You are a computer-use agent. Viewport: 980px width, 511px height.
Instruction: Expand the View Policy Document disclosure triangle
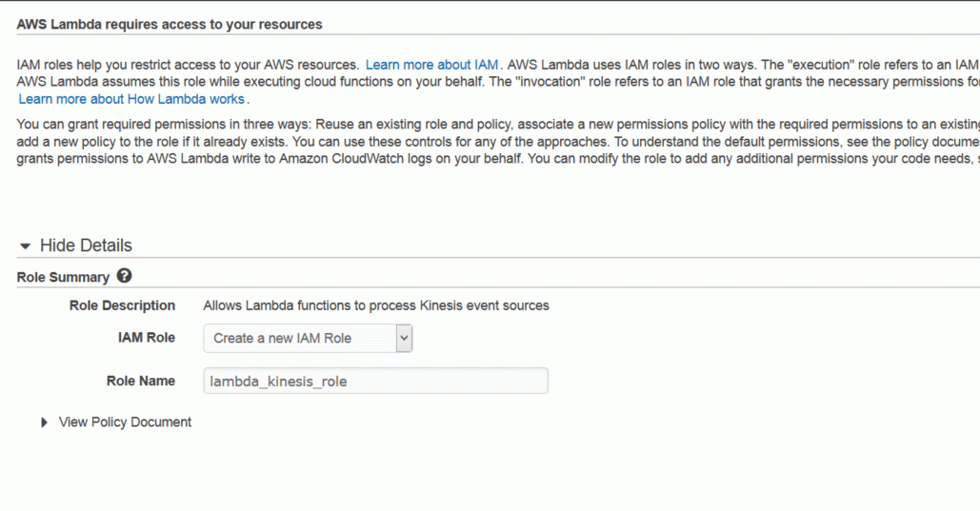click(x=44, y=423)
